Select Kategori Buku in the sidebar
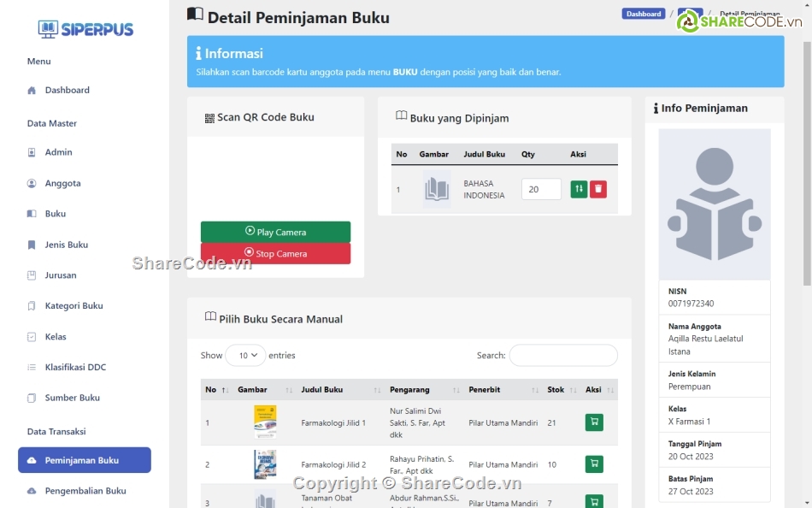The width and height of the screenshot is (812, 508). [x=31, y=305]
